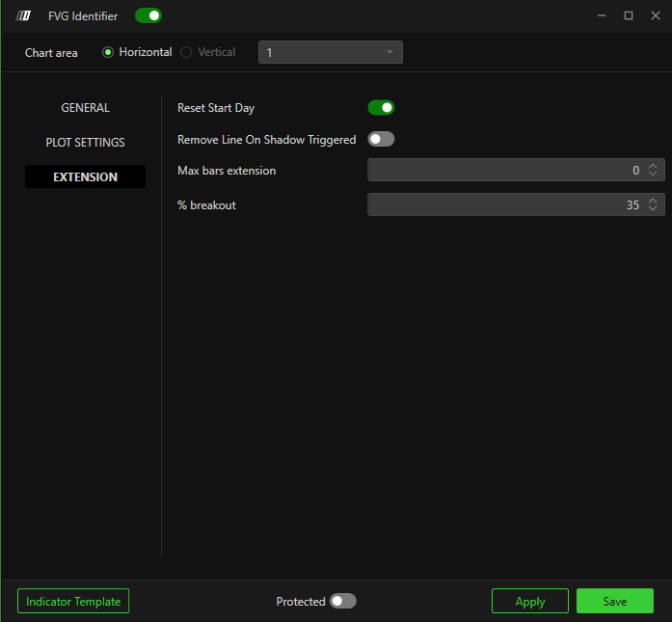This screenshot has width=672, height=622.
Task: Click the Max bars extension input field
Action: pos(501,171)
